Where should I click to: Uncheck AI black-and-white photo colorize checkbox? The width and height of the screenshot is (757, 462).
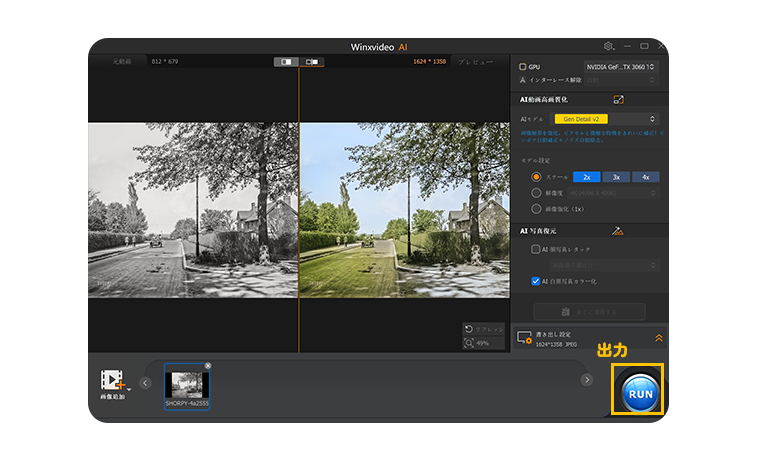coord(536,282)
